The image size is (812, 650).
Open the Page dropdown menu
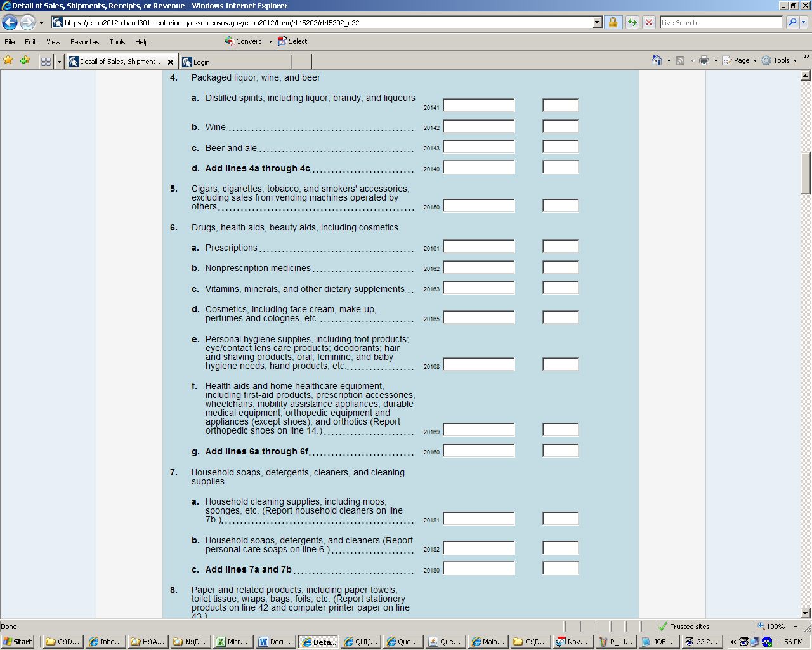739,60
